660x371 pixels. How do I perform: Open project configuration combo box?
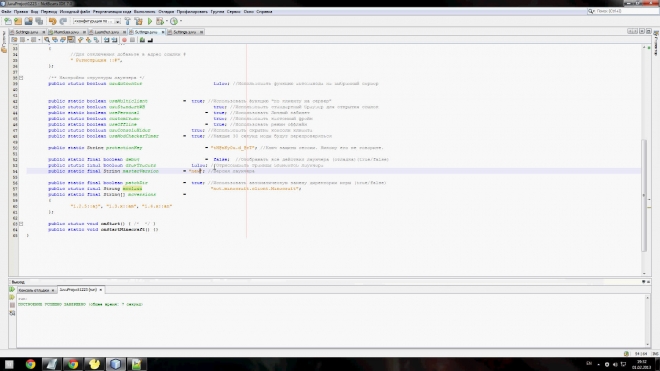pos(96,21)
